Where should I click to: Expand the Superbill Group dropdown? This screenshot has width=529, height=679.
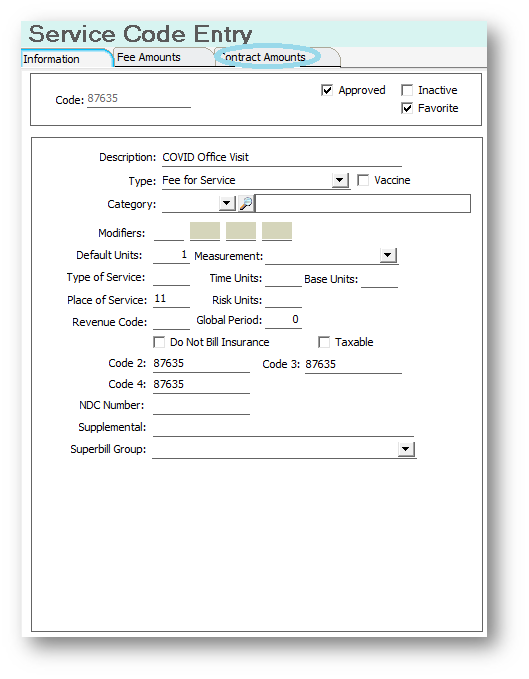pyautogui.click(x=406, y=449)
